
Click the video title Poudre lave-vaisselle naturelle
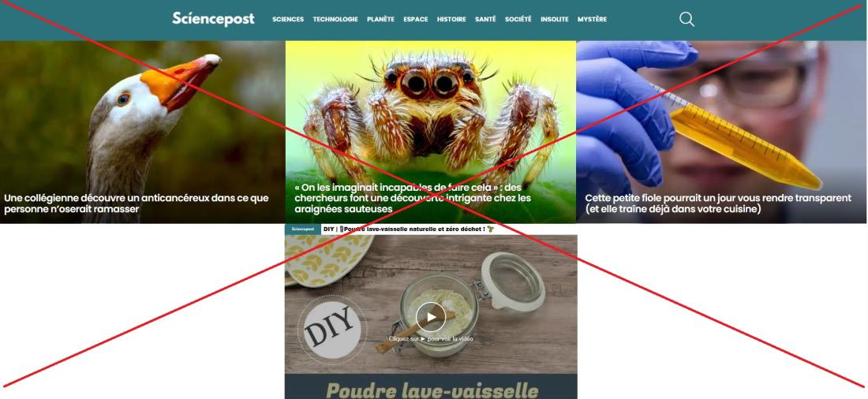408,229
